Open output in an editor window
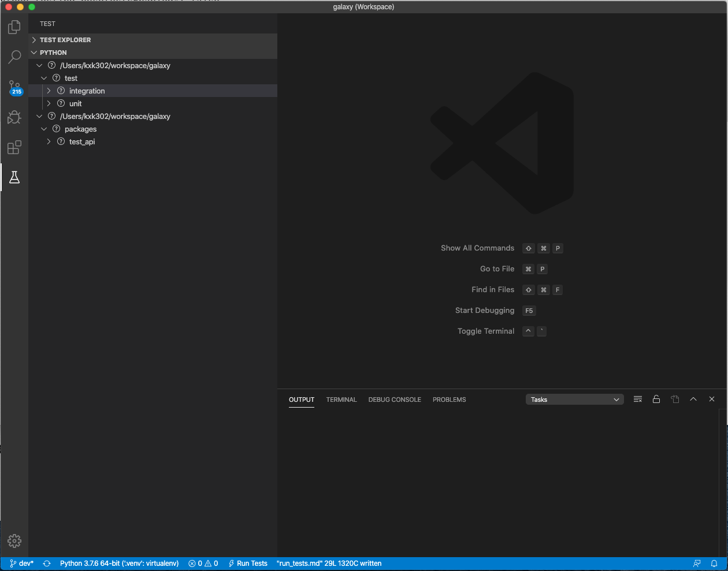This screenshot has height=571, width=728. pos(674,399)
